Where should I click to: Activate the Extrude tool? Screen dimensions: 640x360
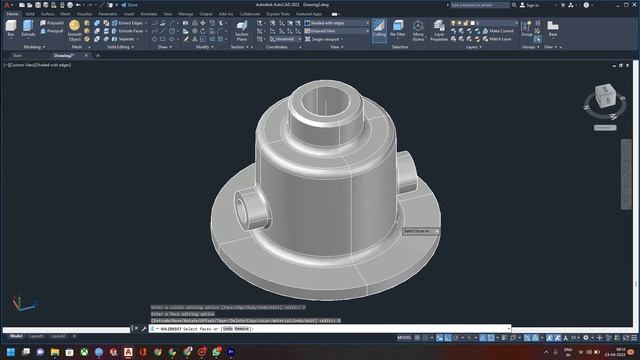point(28,29)
